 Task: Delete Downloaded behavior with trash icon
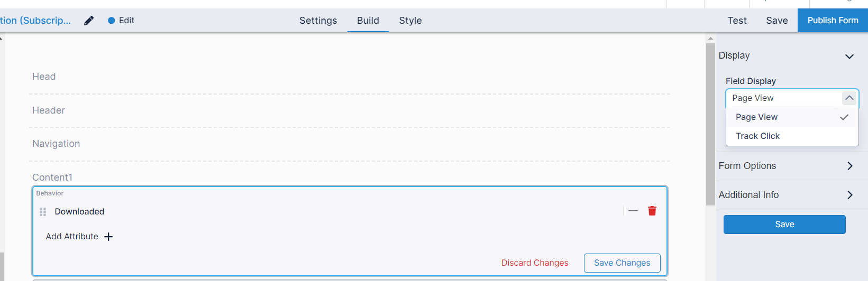[x=652, y=211]
